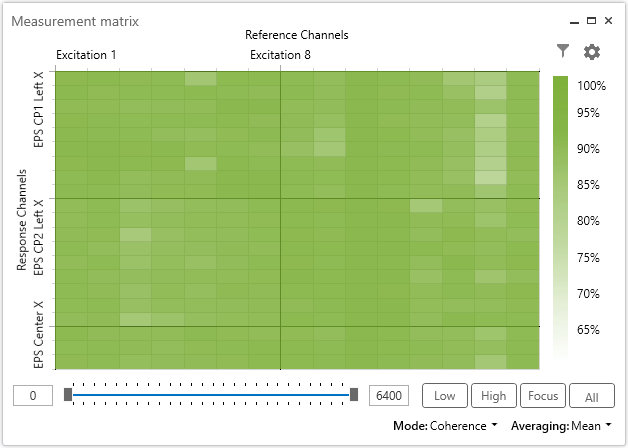Click the lower frequency field showing 0
628x448 pixels.
pyautogui.click(x=33, y=396)
